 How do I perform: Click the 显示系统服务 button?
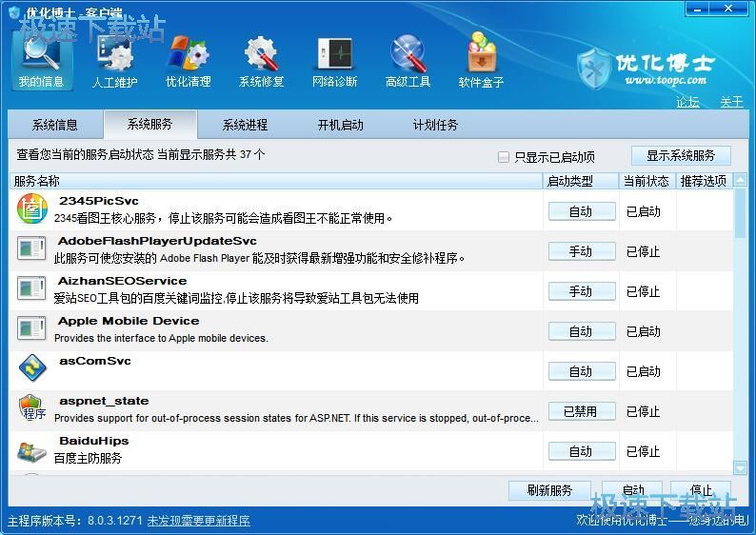click(x=681, y=156)
